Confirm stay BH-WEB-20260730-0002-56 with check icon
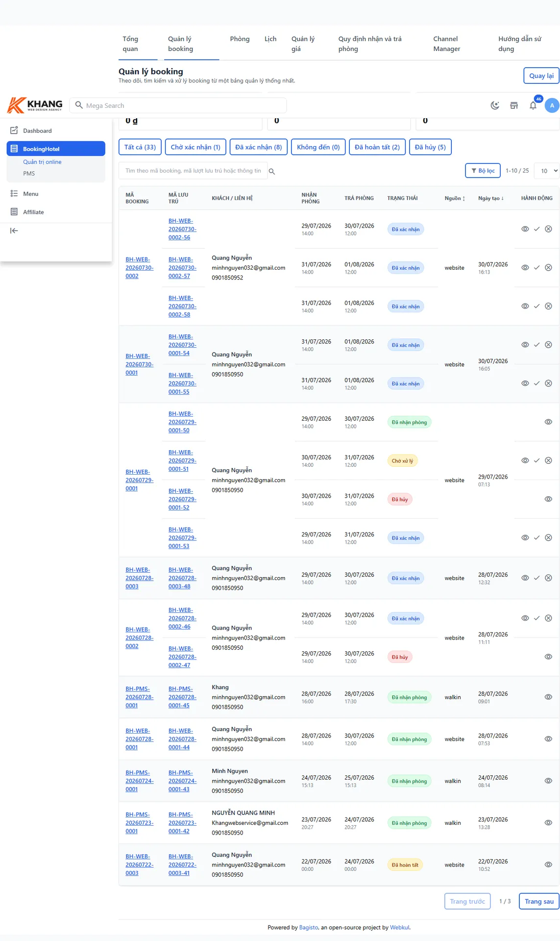Image resolution: width=560 pixels, height=941 pixels. 536,229
